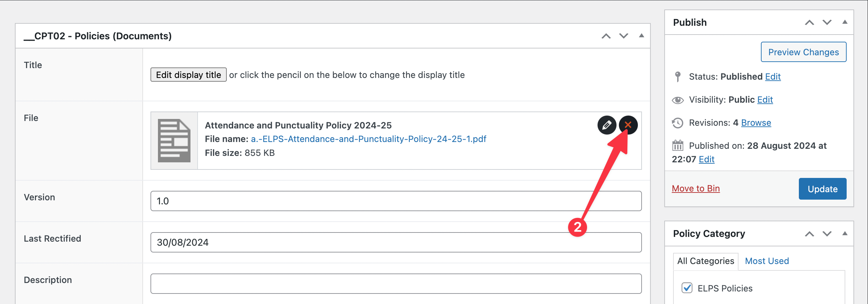Browse the post revisions
Screen dimensions: 868x304
(756, 123)
